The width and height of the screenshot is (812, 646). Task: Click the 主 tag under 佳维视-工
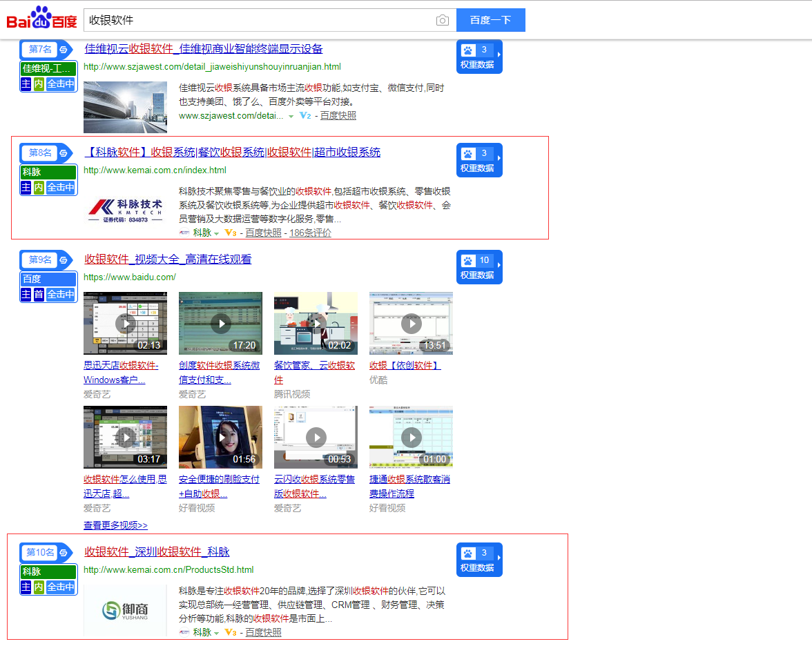tap(26, 84)
